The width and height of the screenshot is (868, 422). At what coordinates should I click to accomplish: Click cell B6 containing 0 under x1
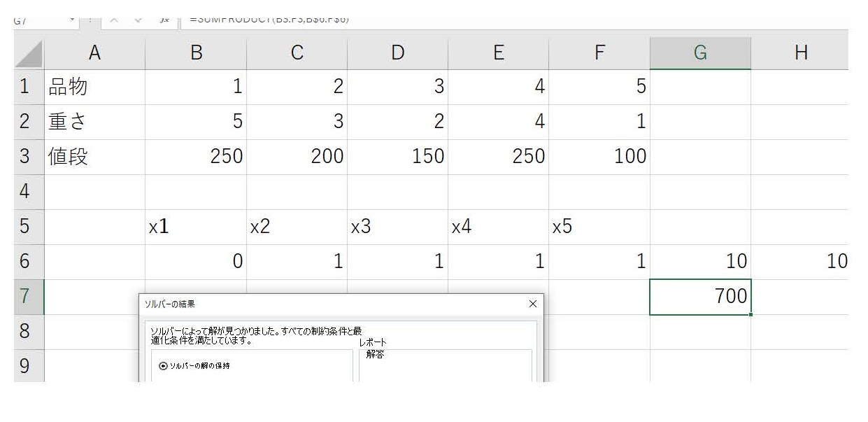(196, 262)
